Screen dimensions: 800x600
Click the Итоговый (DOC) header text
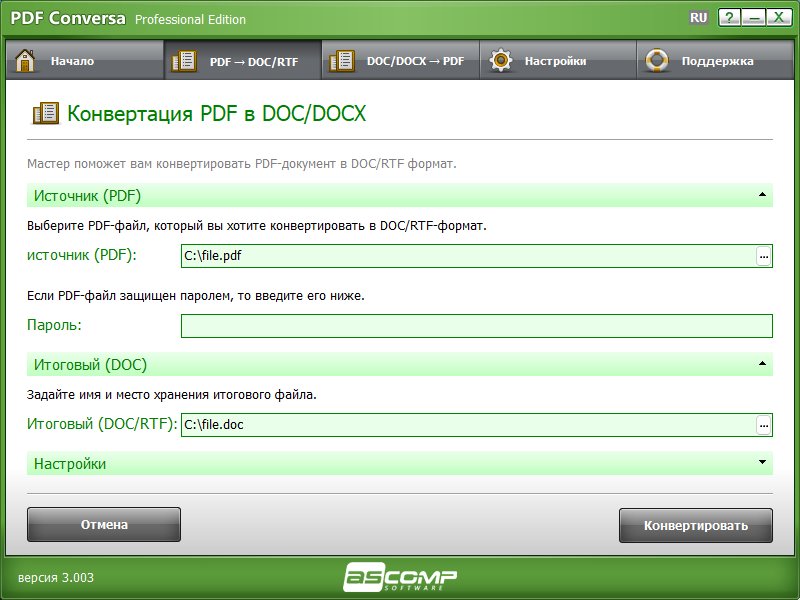coord(90,365)
